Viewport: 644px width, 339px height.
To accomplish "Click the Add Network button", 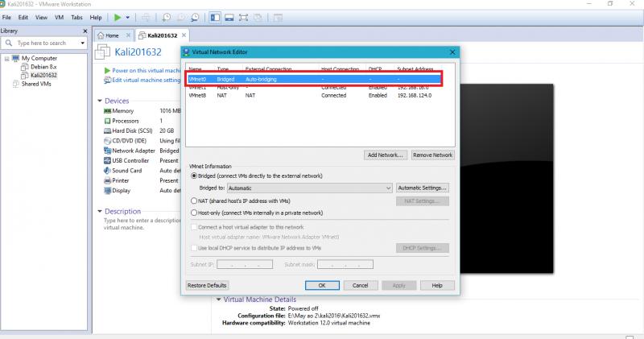I will (x=386, y=155).
